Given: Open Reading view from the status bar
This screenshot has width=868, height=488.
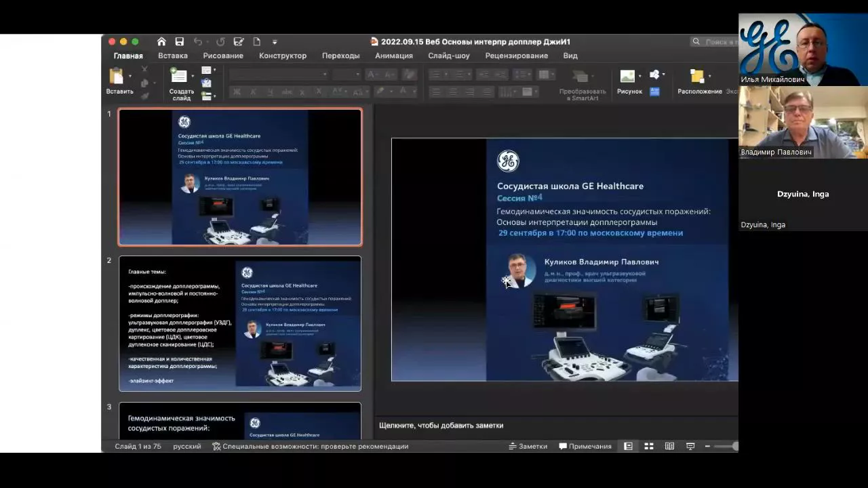Looking at the screenshot, I should pos(669,446).
